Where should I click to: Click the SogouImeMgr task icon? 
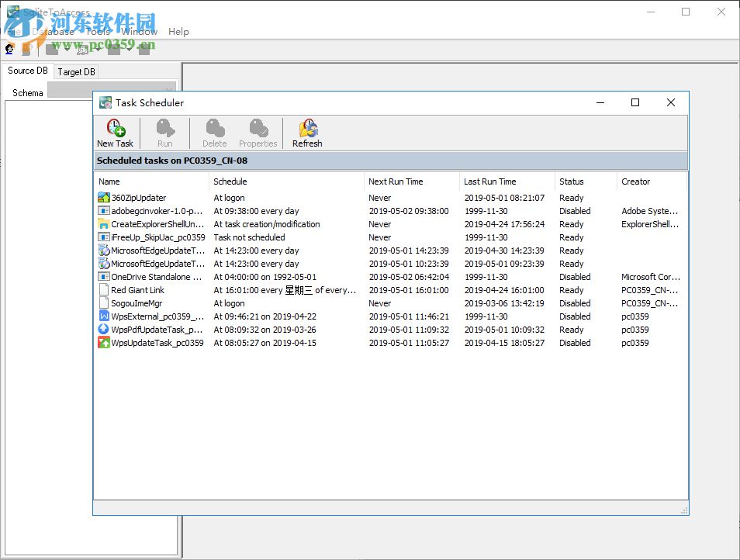click(102, 303)
